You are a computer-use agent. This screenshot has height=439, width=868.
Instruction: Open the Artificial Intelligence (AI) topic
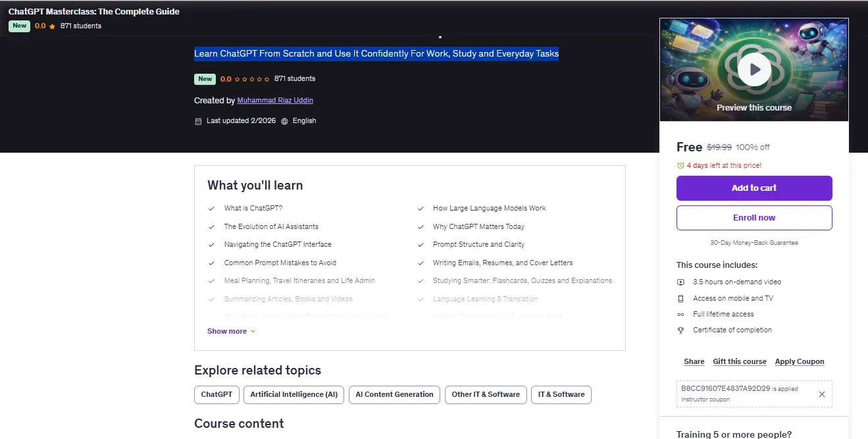pos(294,395)
